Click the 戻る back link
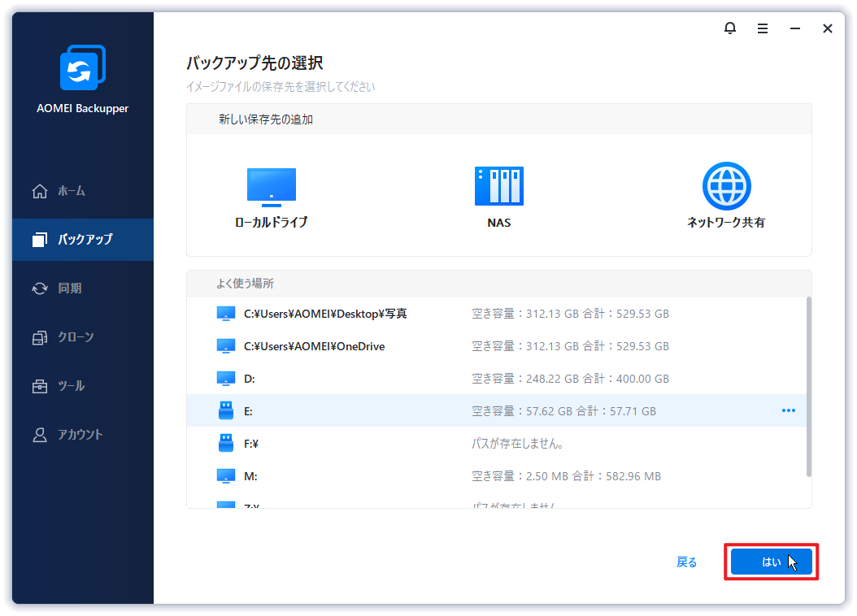The image size is (857, 616). pos(686,562)
